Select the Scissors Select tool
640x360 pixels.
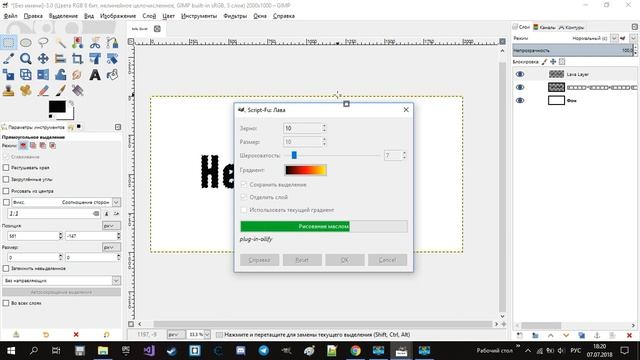coord(95,42)
